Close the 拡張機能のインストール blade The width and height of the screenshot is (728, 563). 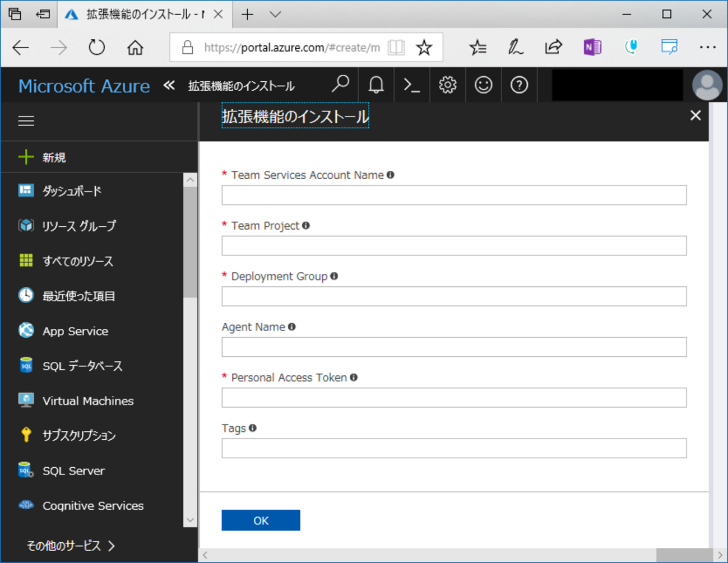pos(695,115)
